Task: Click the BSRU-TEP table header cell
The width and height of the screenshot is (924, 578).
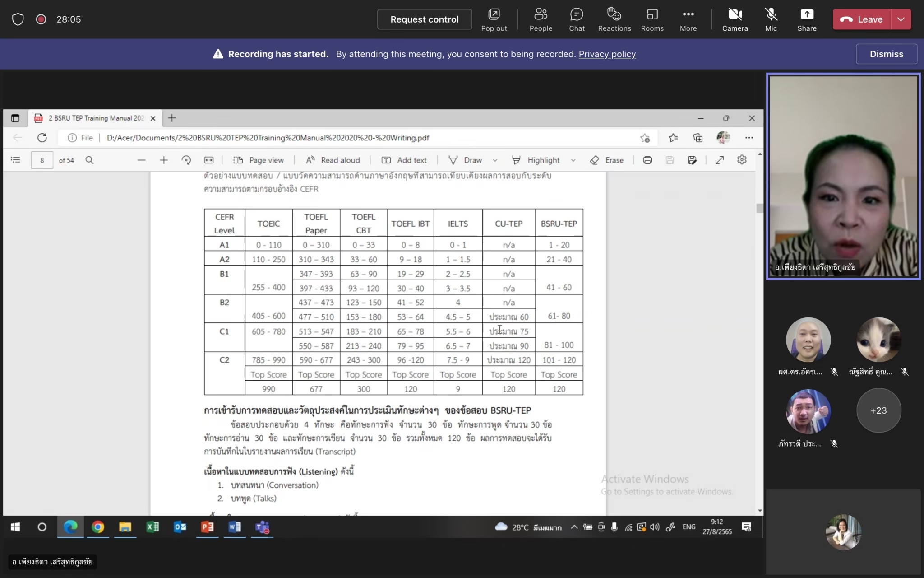Action: pyautogui.click(x=559, y=224)
